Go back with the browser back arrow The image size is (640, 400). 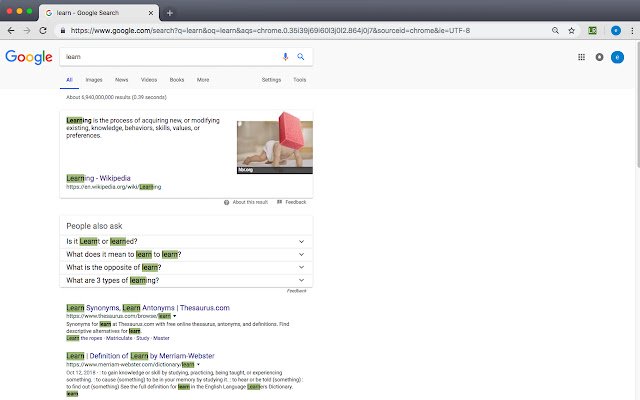[x=11, y=31]
